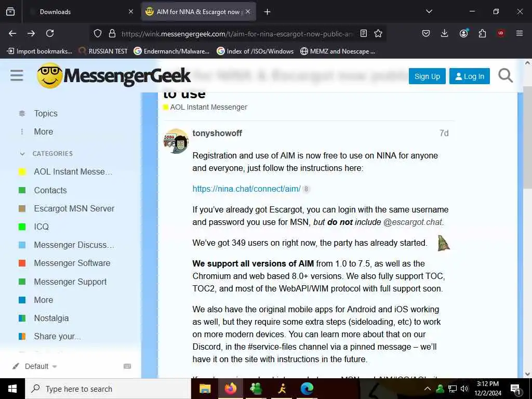View site security padlock info

pos(112,33)
